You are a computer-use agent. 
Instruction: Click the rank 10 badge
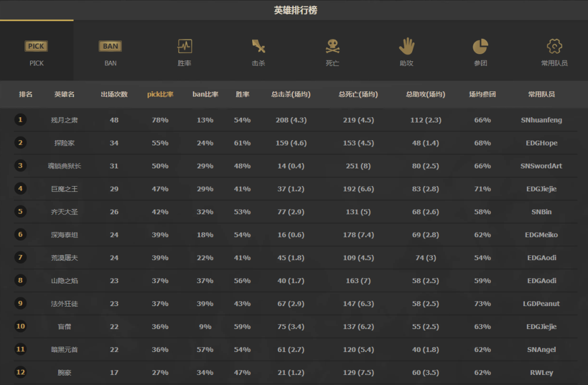pos(20,326)
